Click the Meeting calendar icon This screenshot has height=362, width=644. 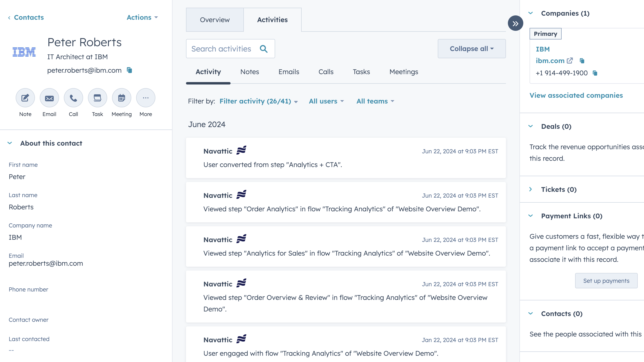coord(121,98)
